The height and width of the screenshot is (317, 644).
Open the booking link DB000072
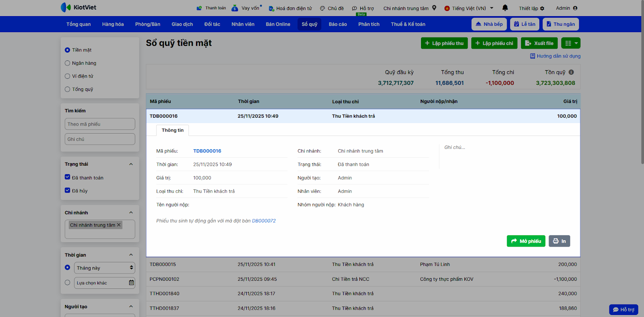264,221
